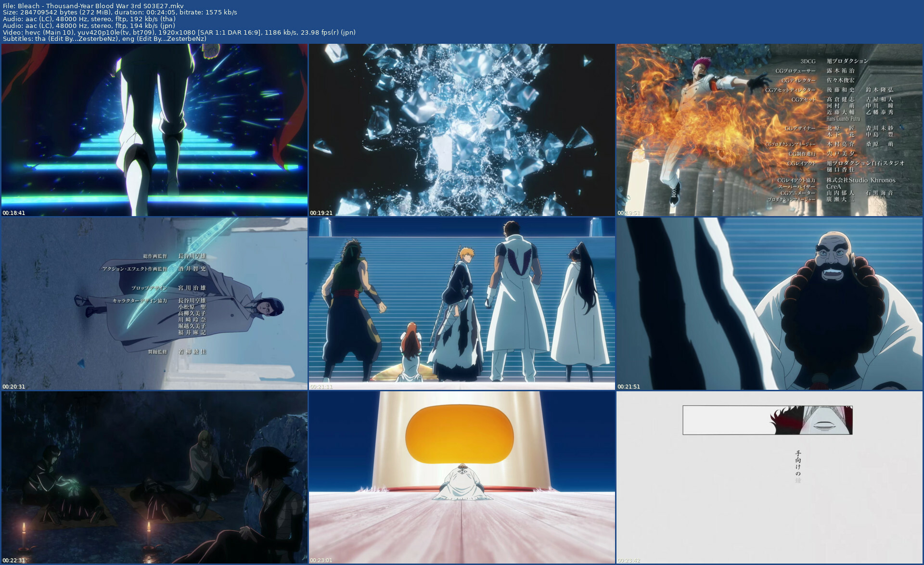
Task: Click the '3DCG' credit label
Action: pyautogui.click(x=808, y=61)
